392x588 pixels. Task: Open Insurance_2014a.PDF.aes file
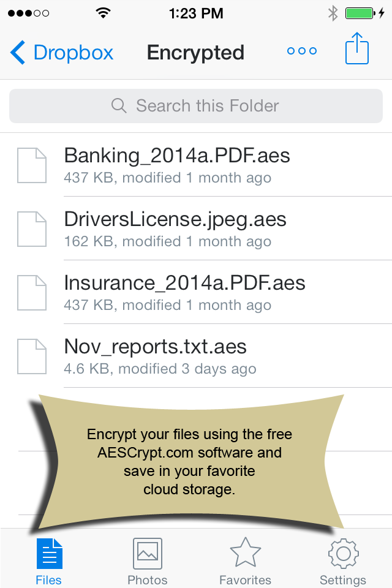click(184, 283)
